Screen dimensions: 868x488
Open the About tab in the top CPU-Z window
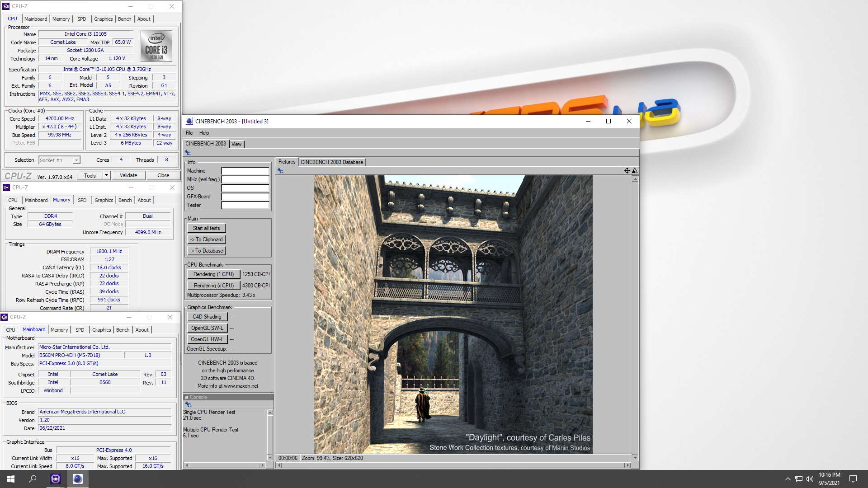144,19
